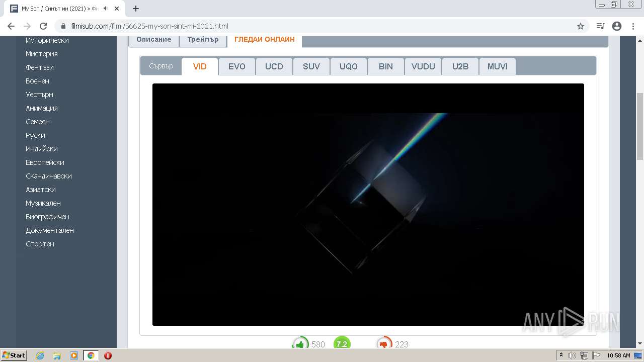View site lock security info
Viewport: 644px width, 362px height.
pyautogui.click(x=63, y=26)
